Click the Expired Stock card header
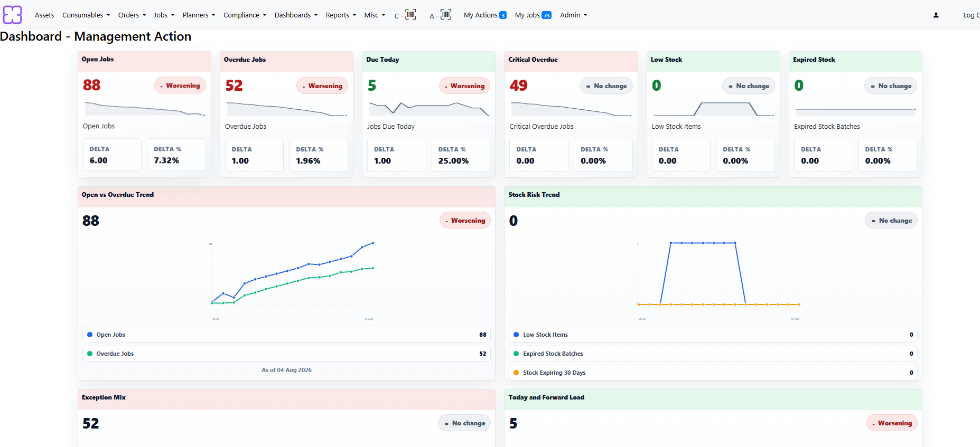 click(x=855, y=61)
